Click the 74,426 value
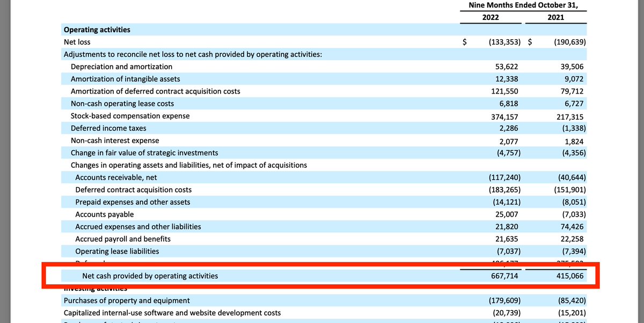The height and width of the screenshot is (323, 644). point(572,227)
